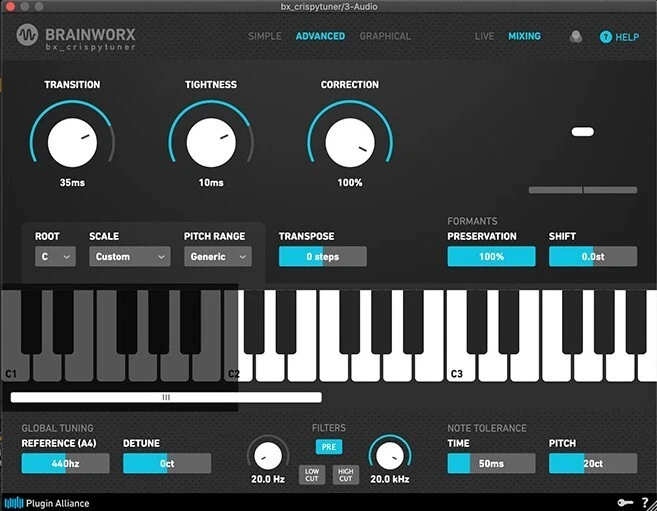The height and width of the screenshot is (511, 657).
Task: Click the 35ms transition value
Action: 72,183
